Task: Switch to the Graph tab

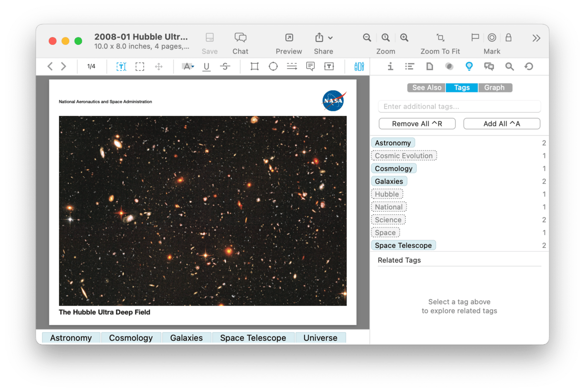Action: coord(494,88)
